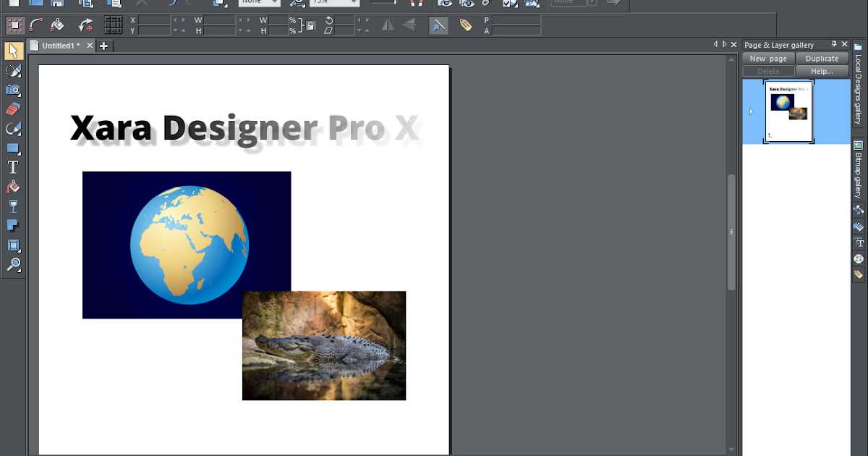This screenshot has width=868, height=456.
Task: Select the Shape Editor pen tool
Action: [12, 129]
